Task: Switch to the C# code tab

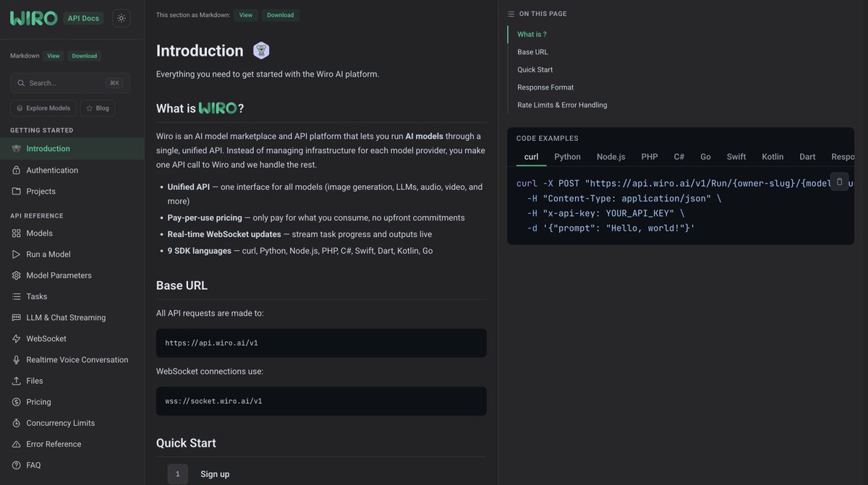Action: tap(679, 157)
